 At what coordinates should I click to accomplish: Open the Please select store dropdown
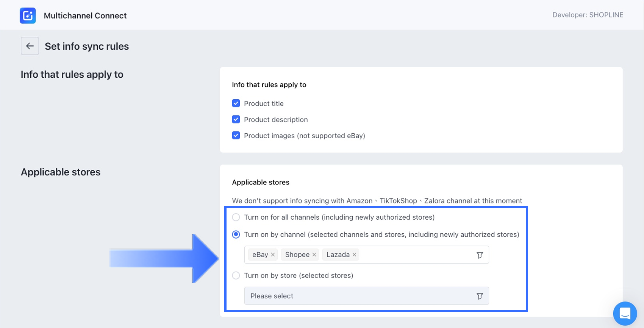[x=360, y=296]
